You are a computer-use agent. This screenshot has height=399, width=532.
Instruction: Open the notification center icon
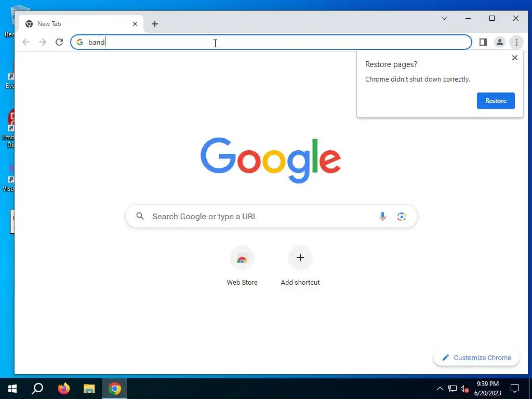point(515,389)
